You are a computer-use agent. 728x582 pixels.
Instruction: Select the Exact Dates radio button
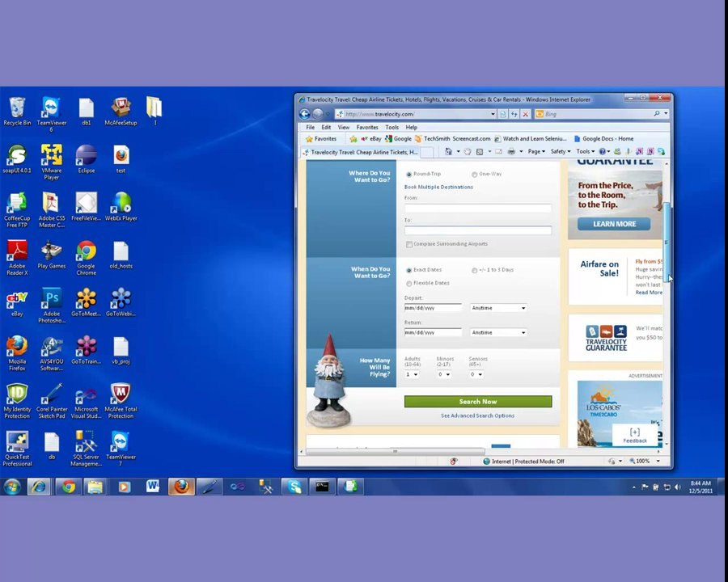(409, 270)
